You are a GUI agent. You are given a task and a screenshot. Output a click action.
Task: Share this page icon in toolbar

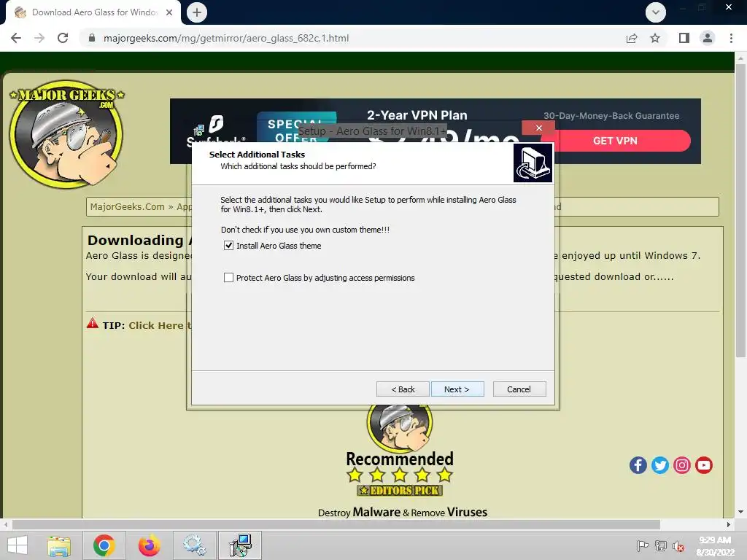632,38
